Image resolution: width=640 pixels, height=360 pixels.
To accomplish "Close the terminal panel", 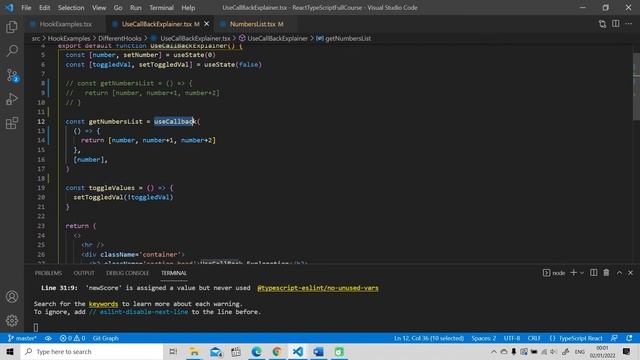I will 631,273.
